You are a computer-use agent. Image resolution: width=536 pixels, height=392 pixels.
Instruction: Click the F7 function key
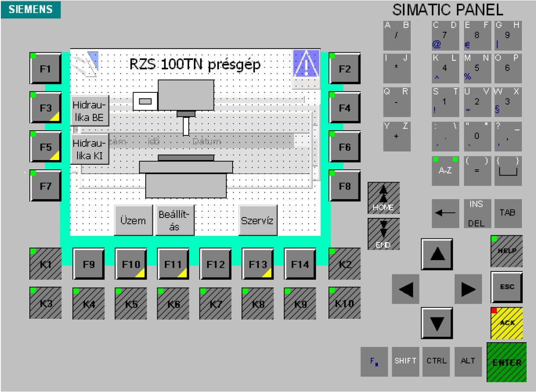(x=46, y=186)
